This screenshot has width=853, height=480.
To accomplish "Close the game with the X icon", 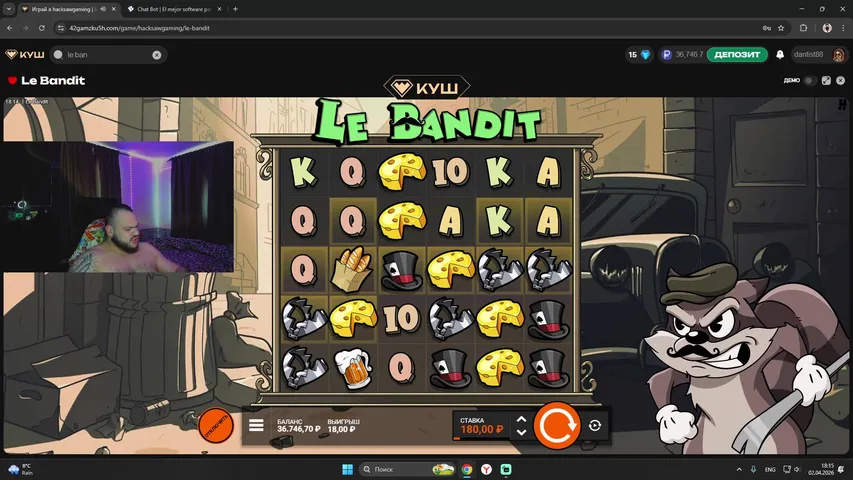I will point(841,80).
